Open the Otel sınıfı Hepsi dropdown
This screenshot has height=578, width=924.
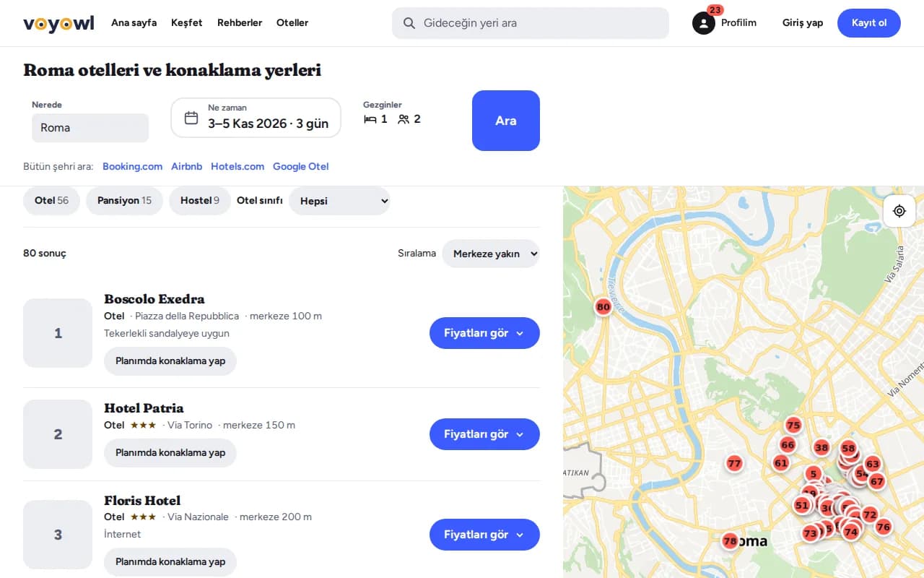(339, 201)
